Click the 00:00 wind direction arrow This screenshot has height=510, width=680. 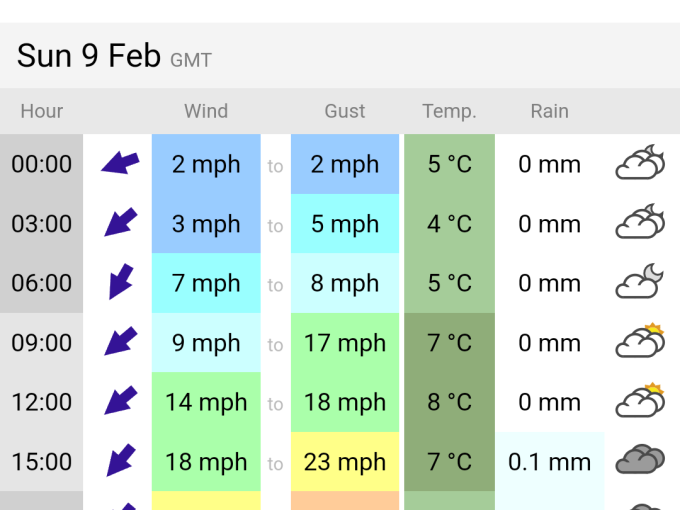click(x=120, y=163)
